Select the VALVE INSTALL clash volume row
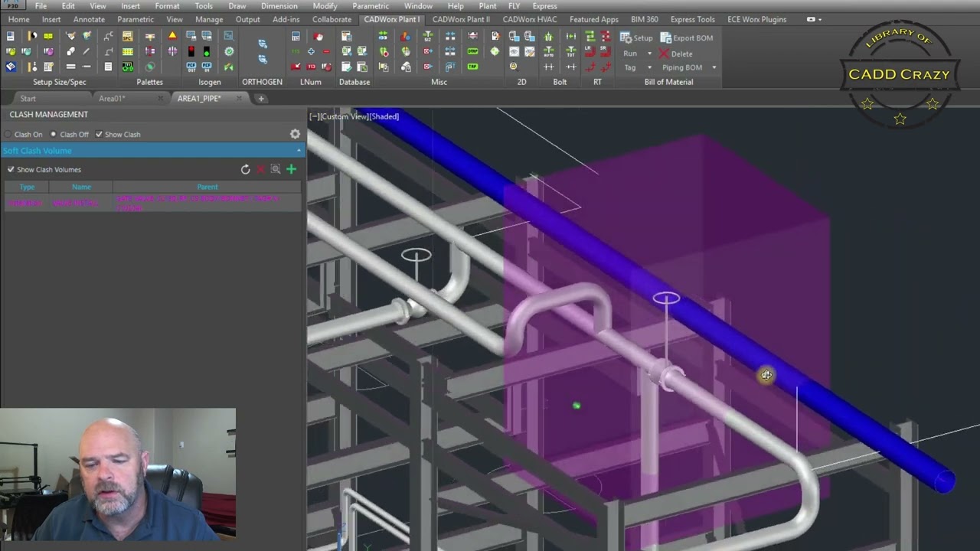 click(x=153, y=203)
